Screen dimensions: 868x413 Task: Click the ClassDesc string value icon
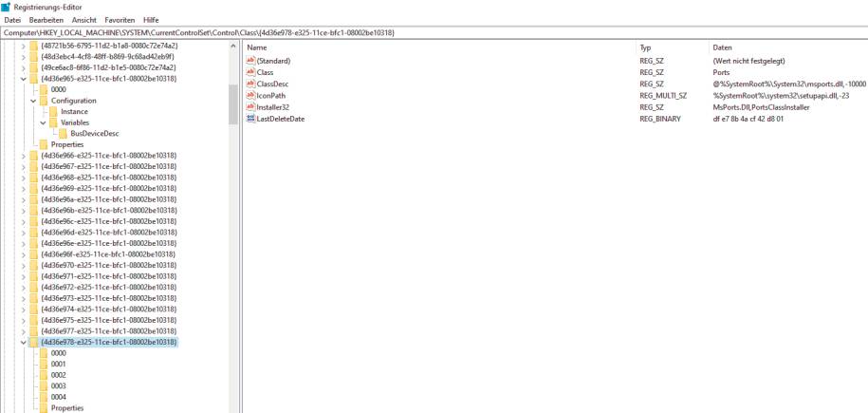[250, 84]
